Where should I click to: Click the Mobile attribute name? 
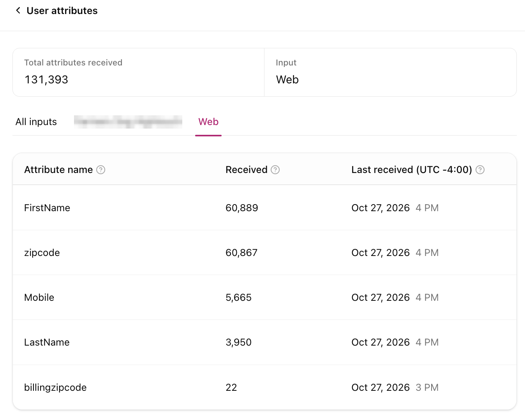click(39, 298)
